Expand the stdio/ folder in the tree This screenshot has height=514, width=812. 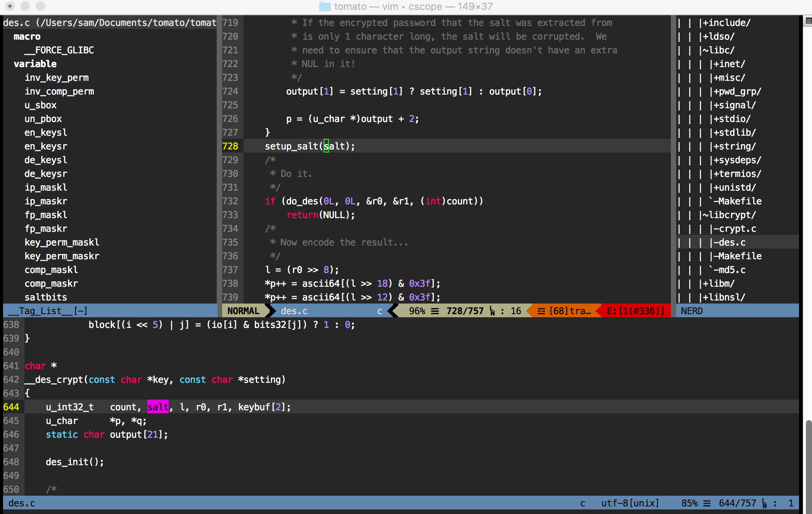tap(731, 119)
